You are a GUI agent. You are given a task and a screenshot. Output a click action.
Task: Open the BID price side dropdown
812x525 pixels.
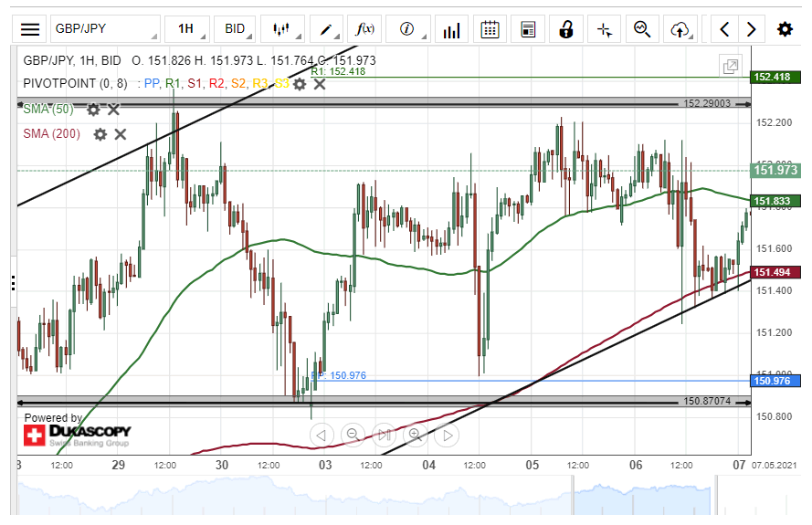(x=236, y=29)
